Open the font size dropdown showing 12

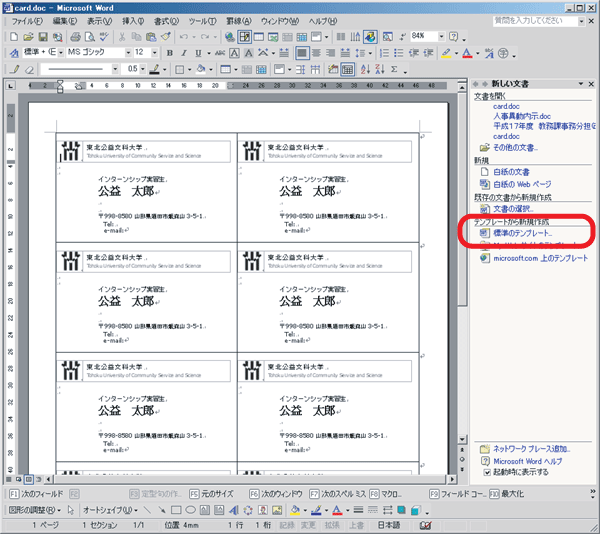click(x=155, y=53)
